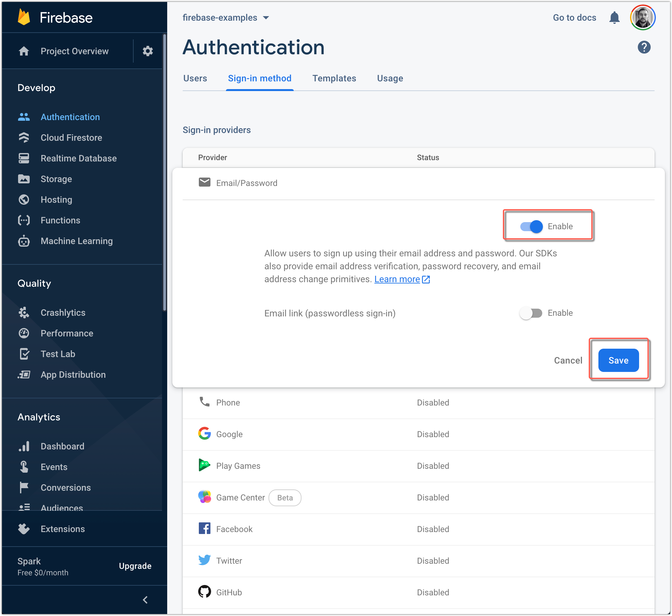Screen dimensions: 672x616
Task: Open Project Overview home icon
Action: click(24, 51)
